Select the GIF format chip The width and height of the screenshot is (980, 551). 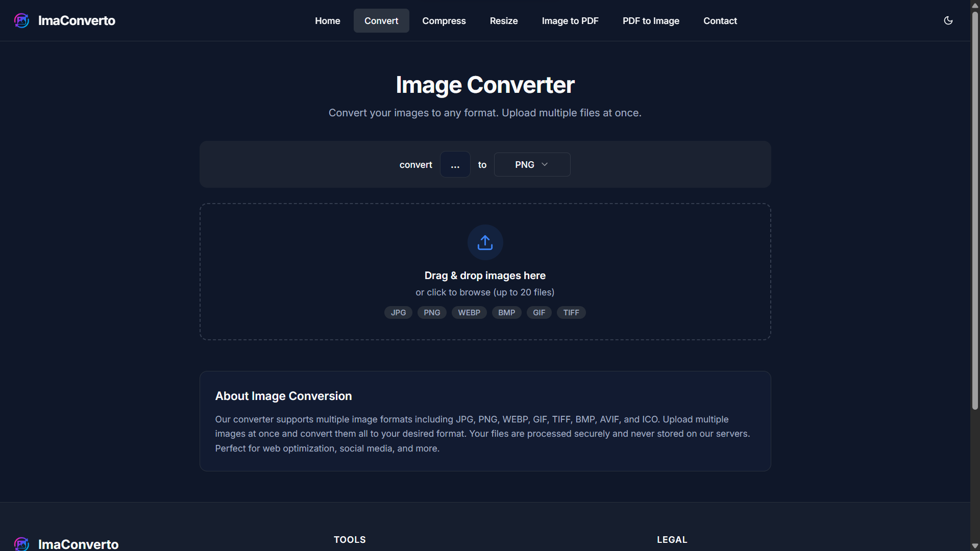539,312
